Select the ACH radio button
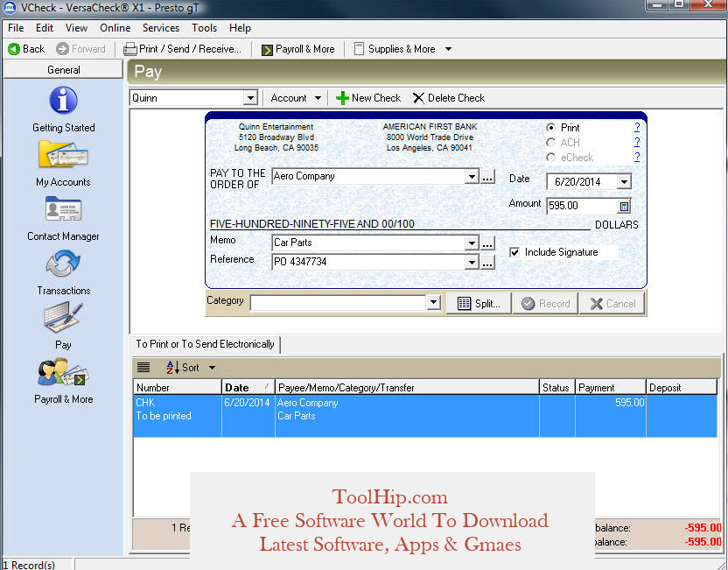 550,142
